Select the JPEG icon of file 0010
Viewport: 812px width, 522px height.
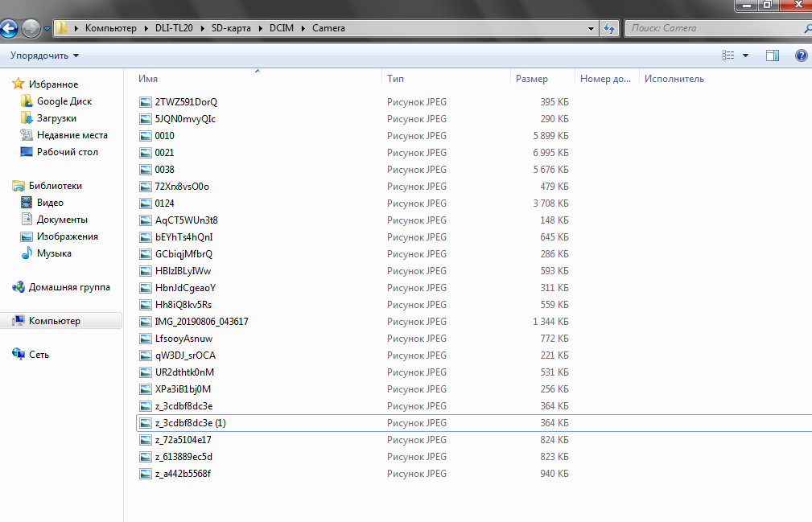point(145,136)
